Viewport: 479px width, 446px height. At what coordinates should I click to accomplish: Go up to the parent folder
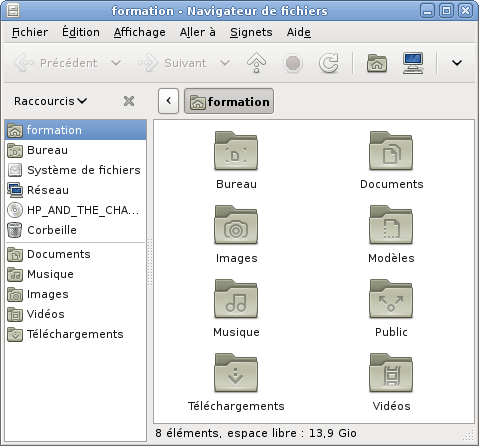pos(256,63)
